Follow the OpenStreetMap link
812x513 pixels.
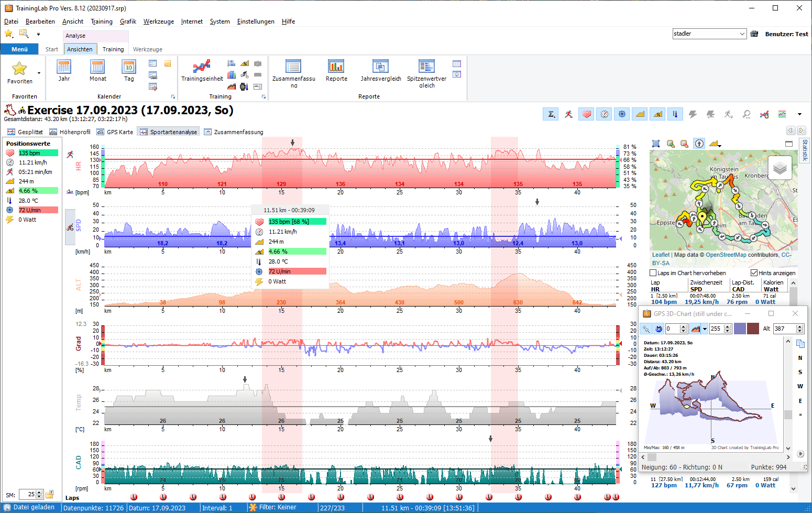tap(726, 255)
